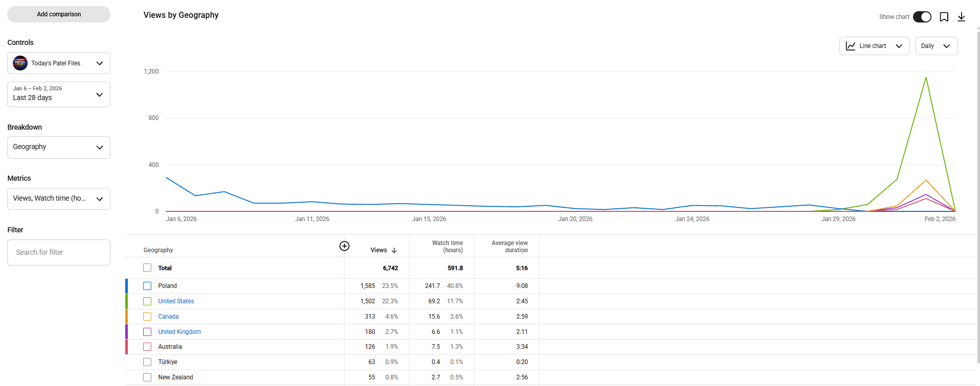Sort by Watch time (hours) column header
980x386 pixels.
coord(447,247)
